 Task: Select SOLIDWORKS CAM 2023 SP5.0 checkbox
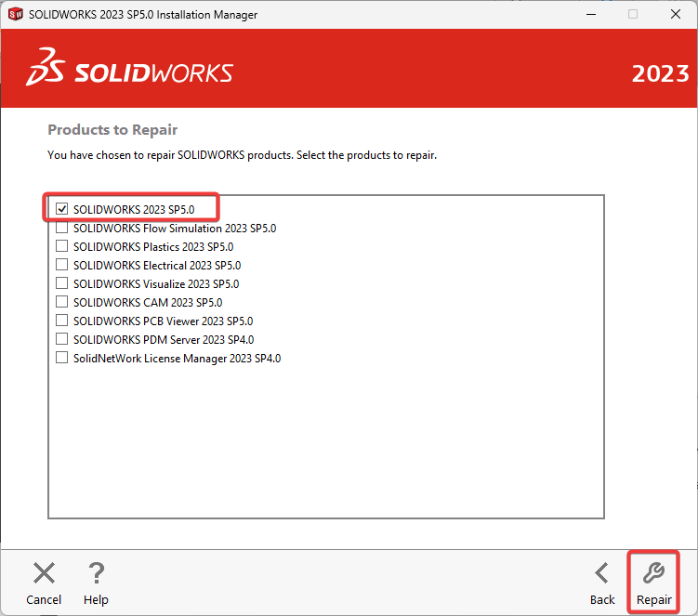pos(62,302)
